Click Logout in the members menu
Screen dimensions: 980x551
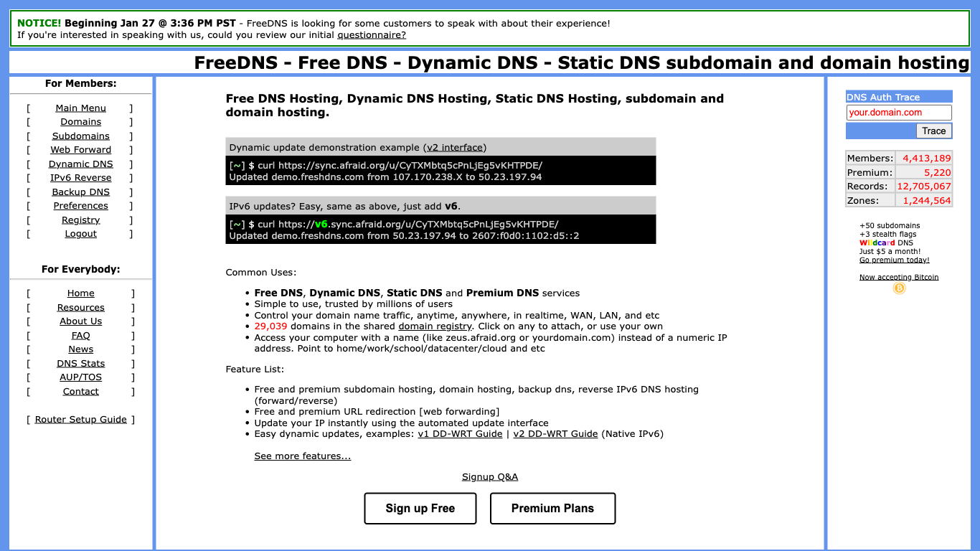click(x=80, y=234)
